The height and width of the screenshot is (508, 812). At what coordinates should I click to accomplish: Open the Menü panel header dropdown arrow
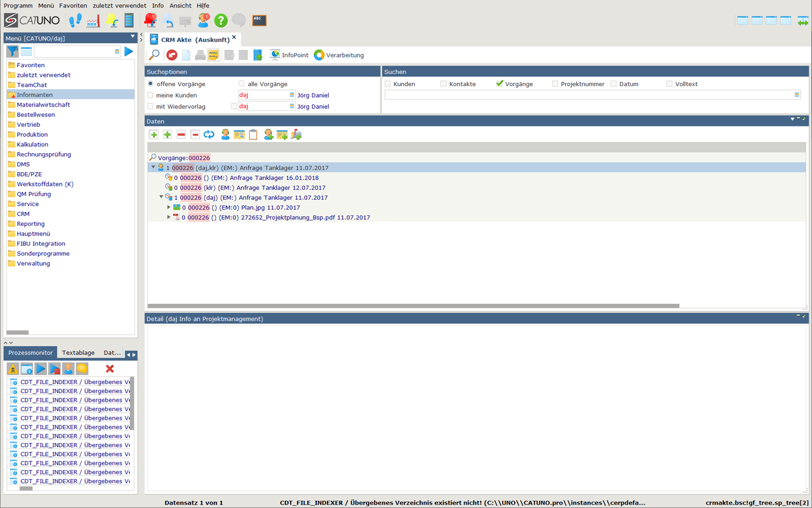click(x=133, y=37)
